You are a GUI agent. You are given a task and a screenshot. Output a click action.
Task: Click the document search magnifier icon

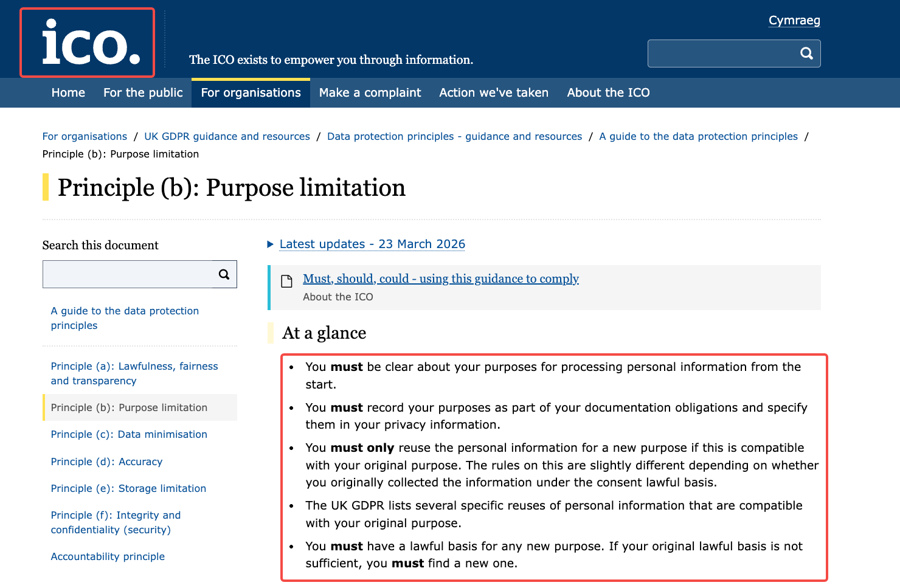click(224, 274)
